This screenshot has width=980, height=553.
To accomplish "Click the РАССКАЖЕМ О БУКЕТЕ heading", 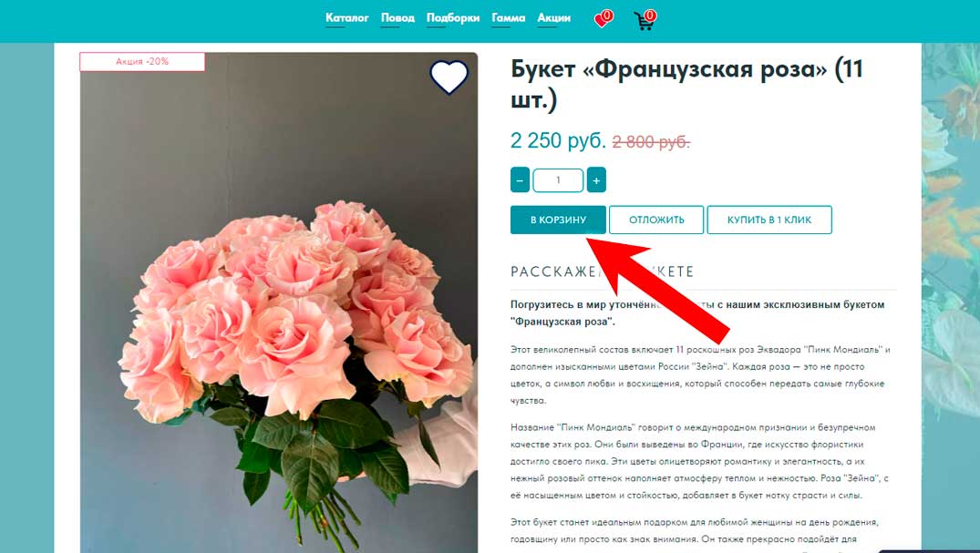I will pos(602,271).
